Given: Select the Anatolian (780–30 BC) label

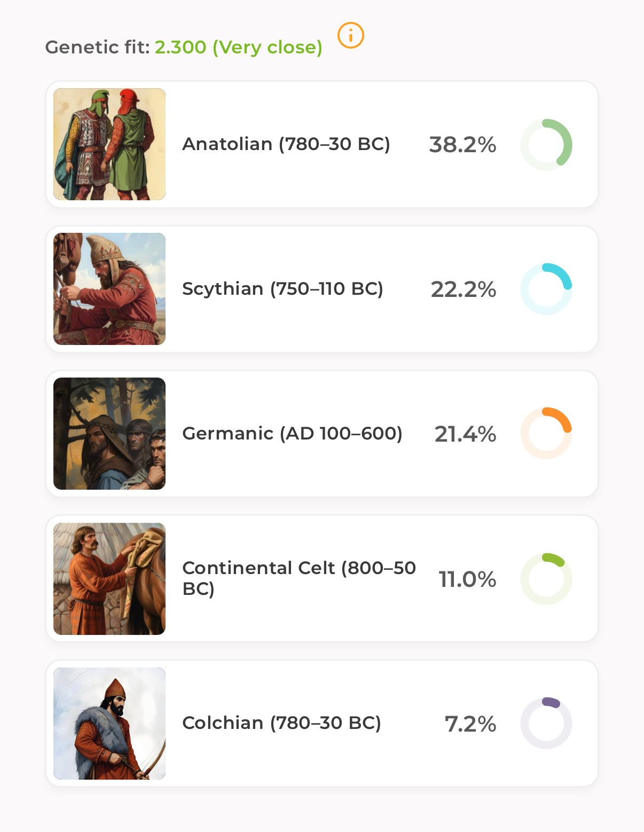Looking at the screenshot, I should point(286,144).
